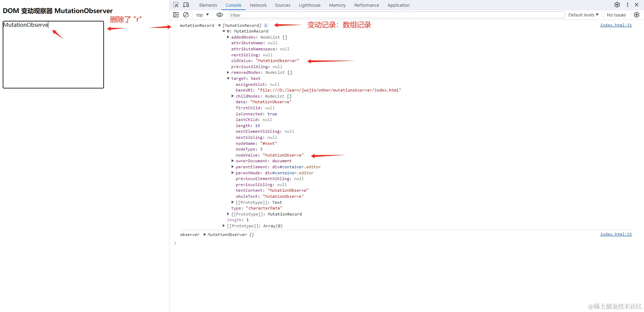The image size is (644, 312).
Task: Activate the inspect element picker icon
Action: click(x=176, y=5)
